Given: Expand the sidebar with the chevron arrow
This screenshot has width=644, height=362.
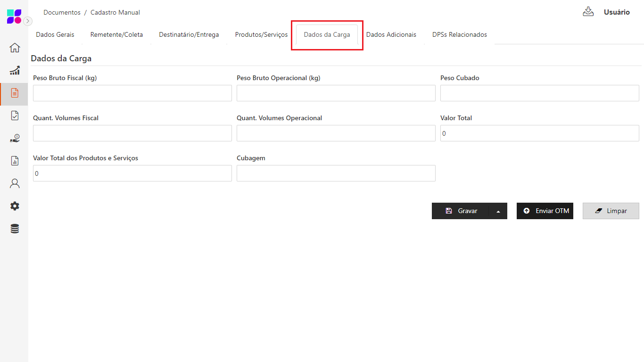Looking at the screenshot, I should (x=28, y=21).
